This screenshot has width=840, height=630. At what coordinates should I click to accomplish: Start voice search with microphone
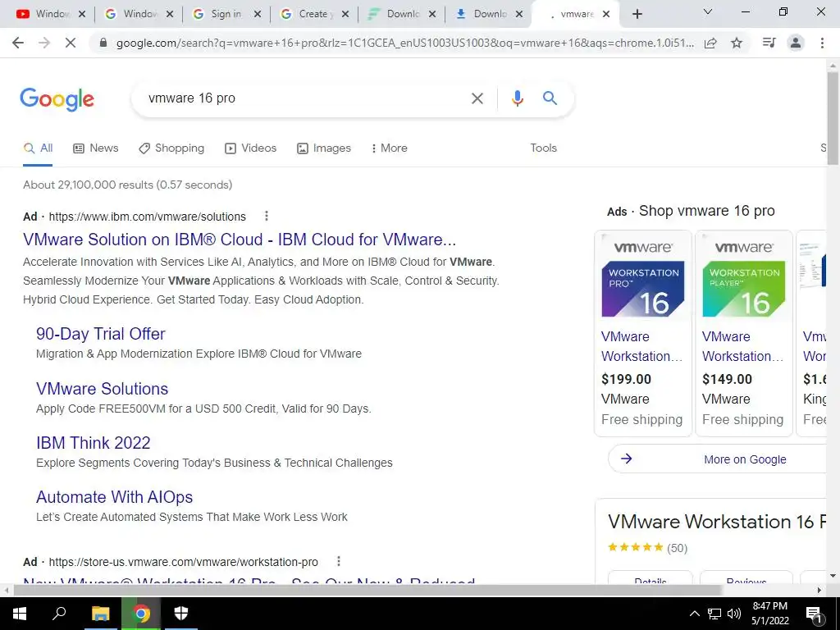coord(517,98)
